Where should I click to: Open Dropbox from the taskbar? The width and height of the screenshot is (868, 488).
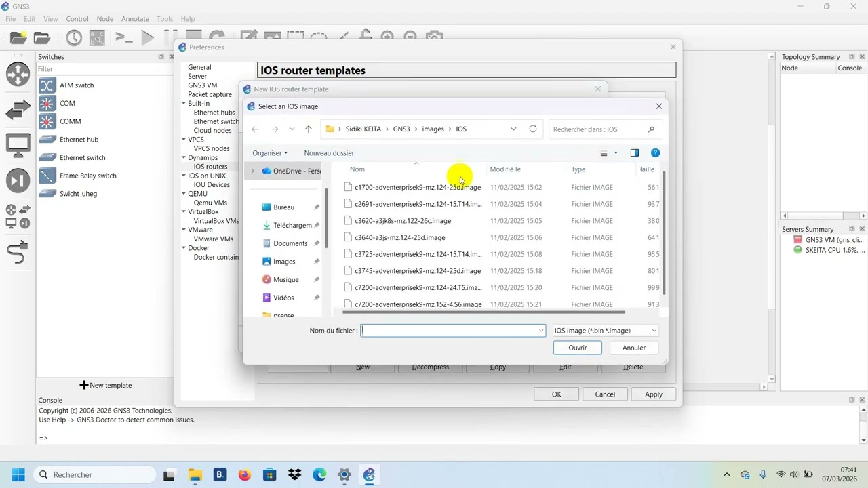click(x=294, y=475)
